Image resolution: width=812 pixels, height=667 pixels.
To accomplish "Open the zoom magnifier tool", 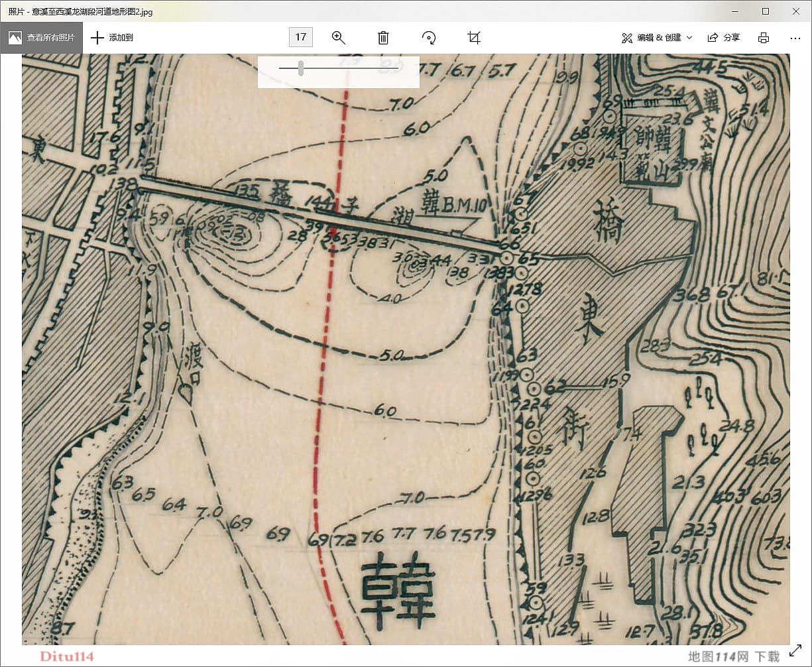I will tap(339, 37).
